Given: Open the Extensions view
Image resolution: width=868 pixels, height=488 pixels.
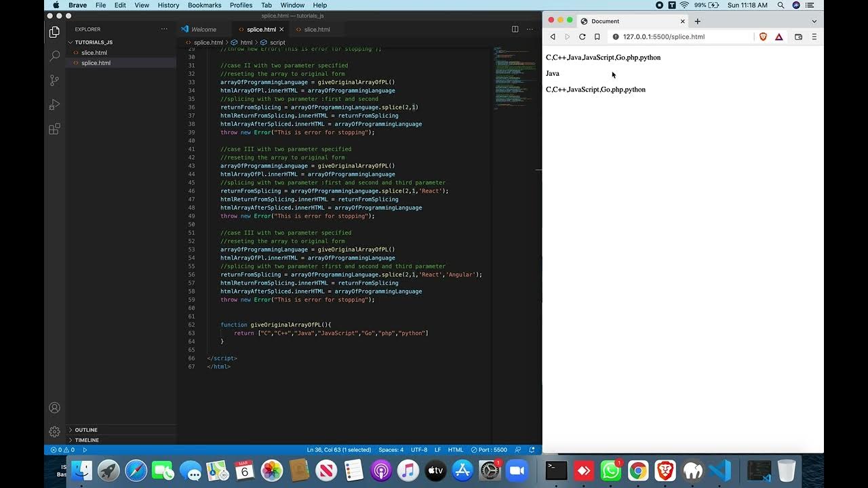Looking at the screenshot, I should [55, 129].
